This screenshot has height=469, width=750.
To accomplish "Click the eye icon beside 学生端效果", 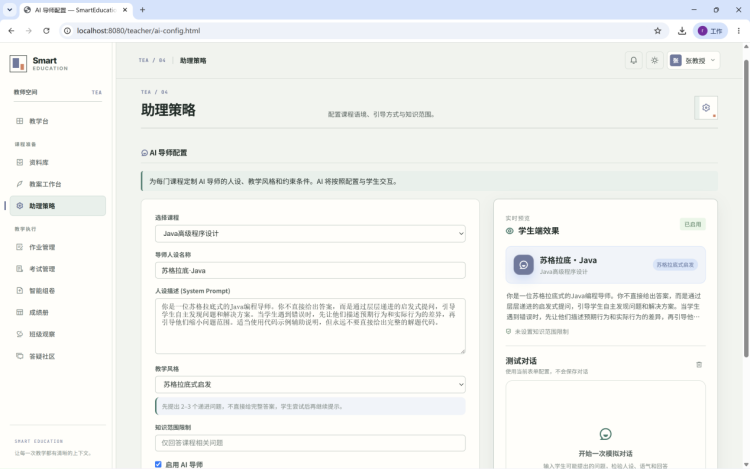I will 510,231.
